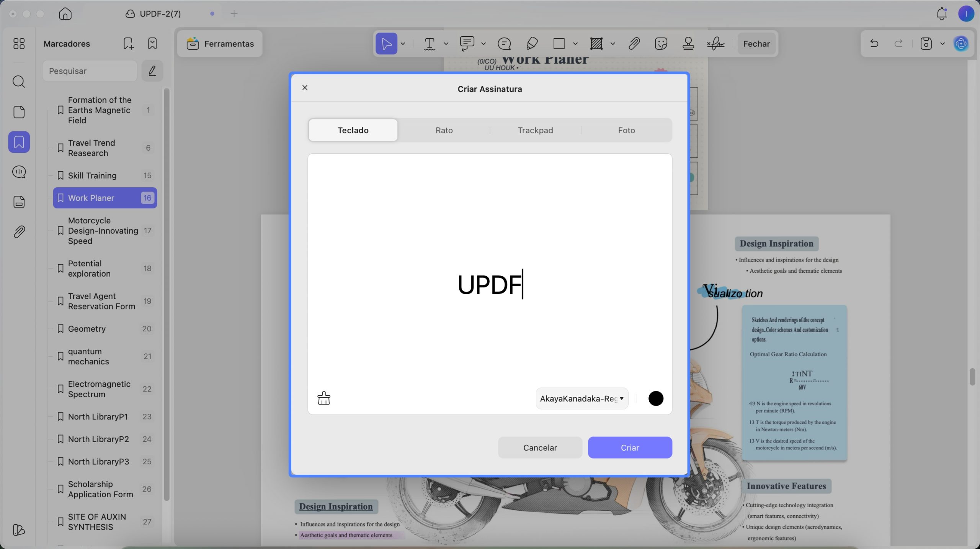
Task: Open the comments list icon in sidebar
Action: (19, 172)
